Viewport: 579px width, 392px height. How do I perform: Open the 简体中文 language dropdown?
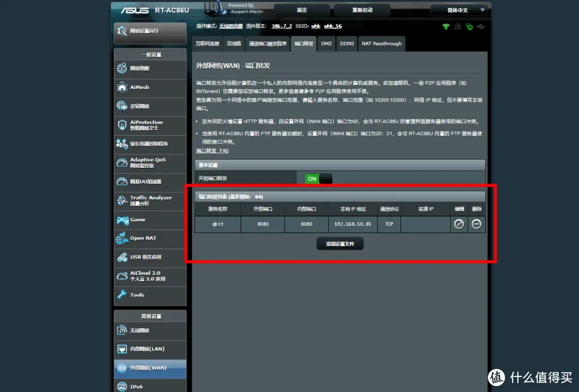coord(459,10)
